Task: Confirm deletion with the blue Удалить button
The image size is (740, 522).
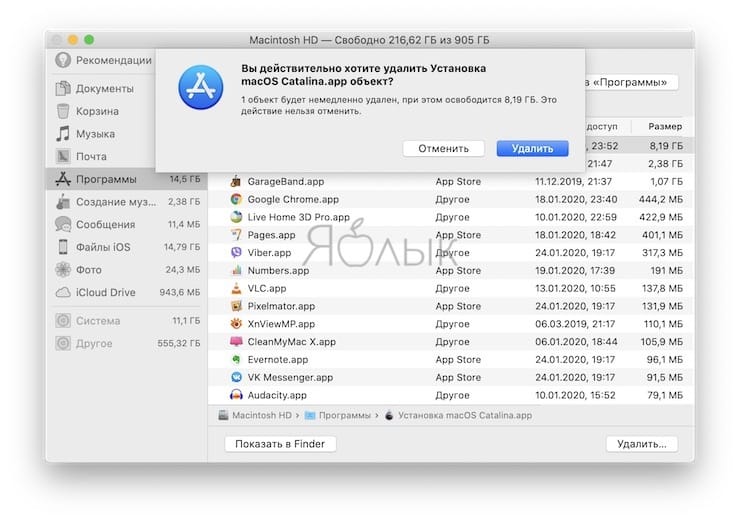Action: 532,148
